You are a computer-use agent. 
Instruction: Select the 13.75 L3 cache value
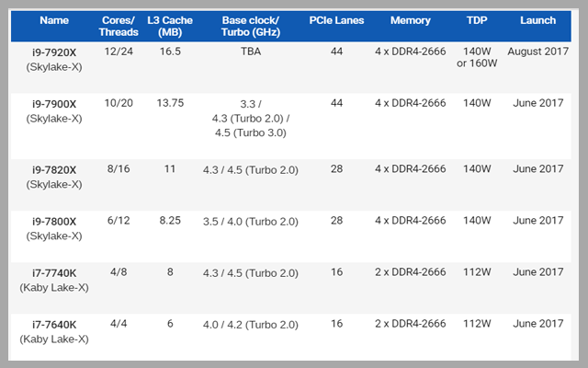(167, 102)
